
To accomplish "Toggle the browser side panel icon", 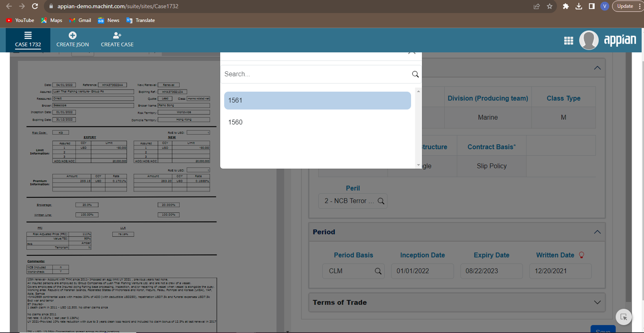I will coord(592,6).
